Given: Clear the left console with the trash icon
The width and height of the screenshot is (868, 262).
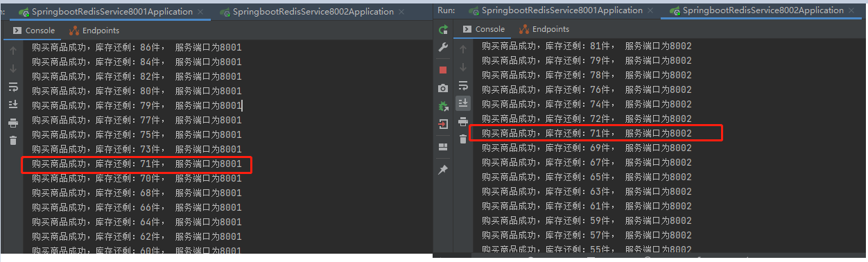Looking at the screenshot, I should coord(12,141).
